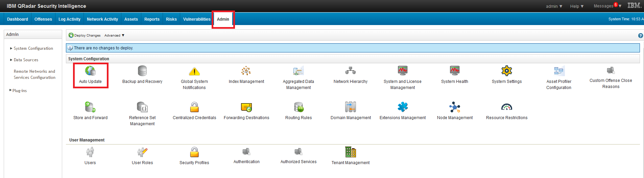644x178 pixels.
Task: Open Network Hierarchy icon
Action: click(x=350, y=71)
